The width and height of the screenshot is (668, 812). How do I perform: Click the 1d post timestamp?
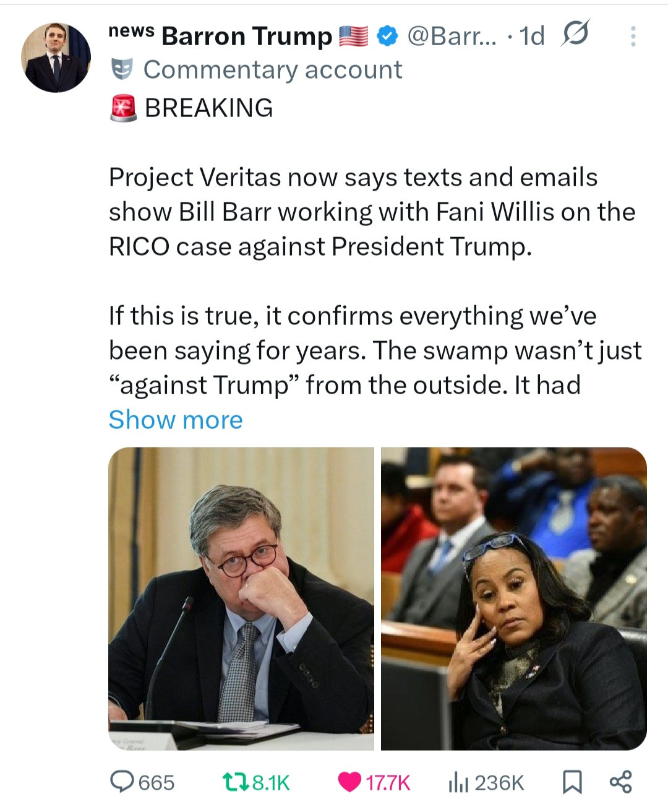(532, 37)
